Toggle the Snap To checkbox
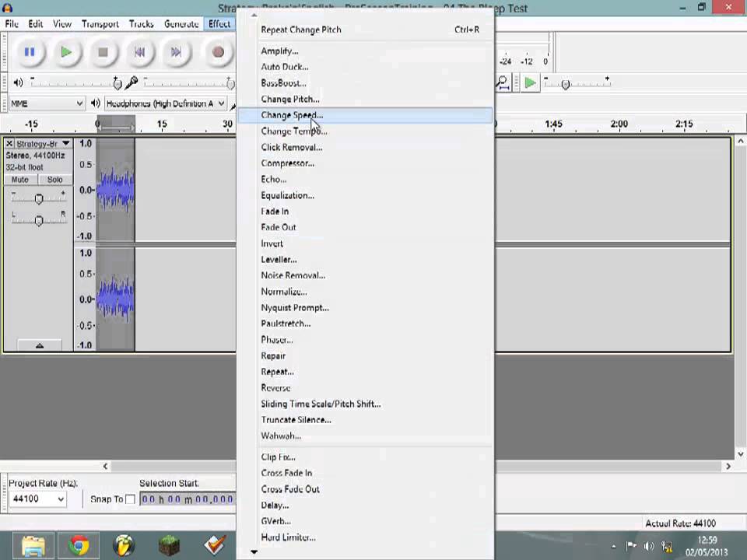This screenshot has width=747, height=560. tap(130, 499)
